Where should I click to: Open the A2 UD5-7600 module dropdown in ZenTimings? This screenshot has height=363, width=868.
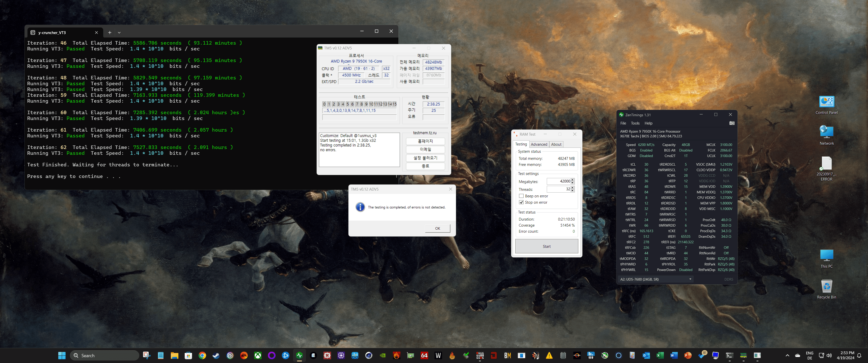point(655,279)
